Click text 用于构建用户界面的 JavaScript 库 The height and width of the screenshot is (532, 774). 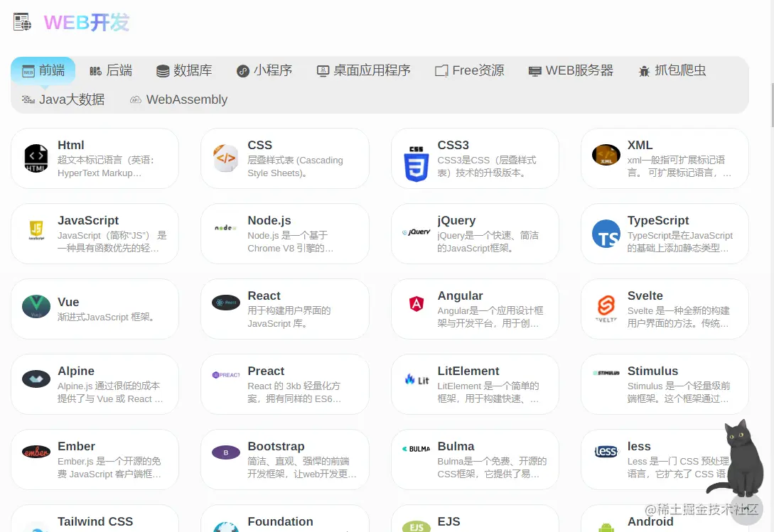point(289,317)
